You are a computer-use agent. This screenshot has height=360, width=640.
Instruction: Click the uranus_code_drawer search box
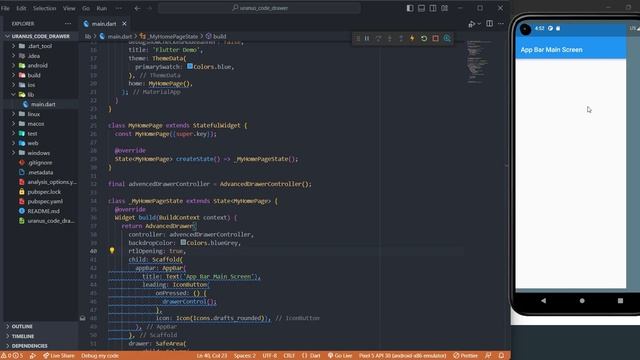point(260,8)
